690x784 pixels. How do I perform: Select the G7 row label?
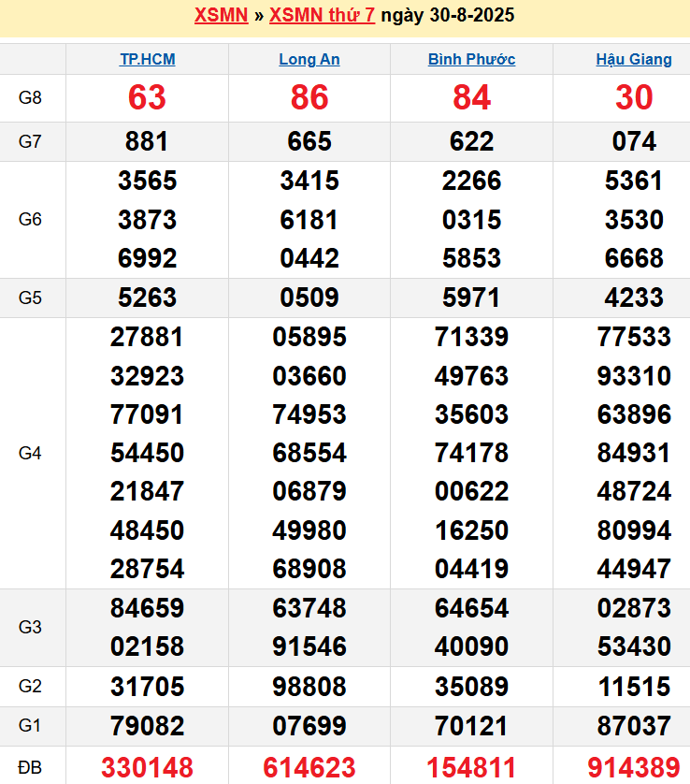(30, 141)
